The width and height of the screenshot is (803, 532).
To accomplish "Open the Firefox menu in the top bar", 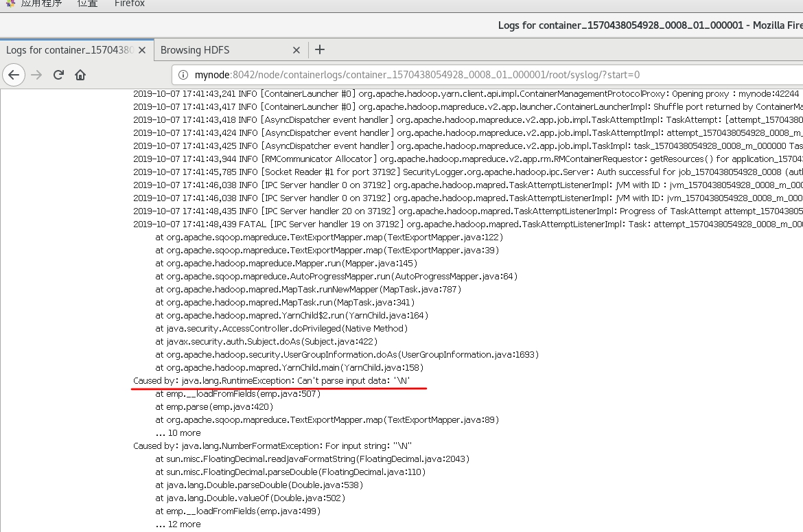I will (x=129, y=3).
